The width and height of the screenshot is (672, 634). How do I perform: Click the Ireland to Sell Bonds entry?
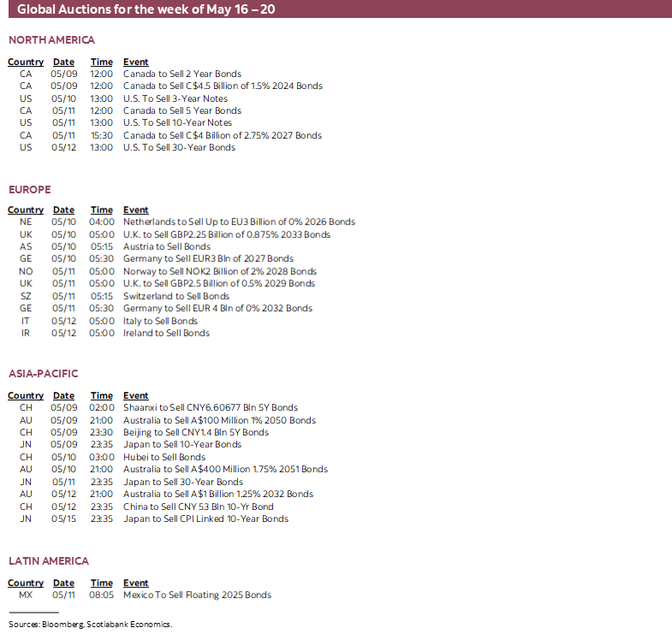166,334
